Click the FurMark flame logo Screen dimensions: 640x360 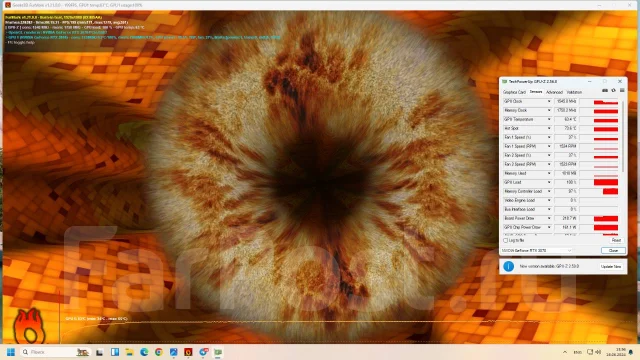click(29, 326)
